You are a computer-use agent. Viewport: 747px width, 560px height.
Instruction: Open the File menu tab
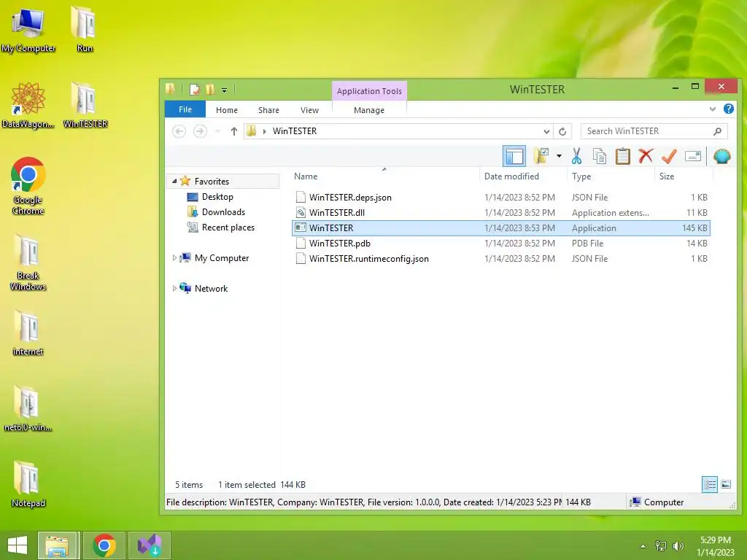click(x=185, y=109)
